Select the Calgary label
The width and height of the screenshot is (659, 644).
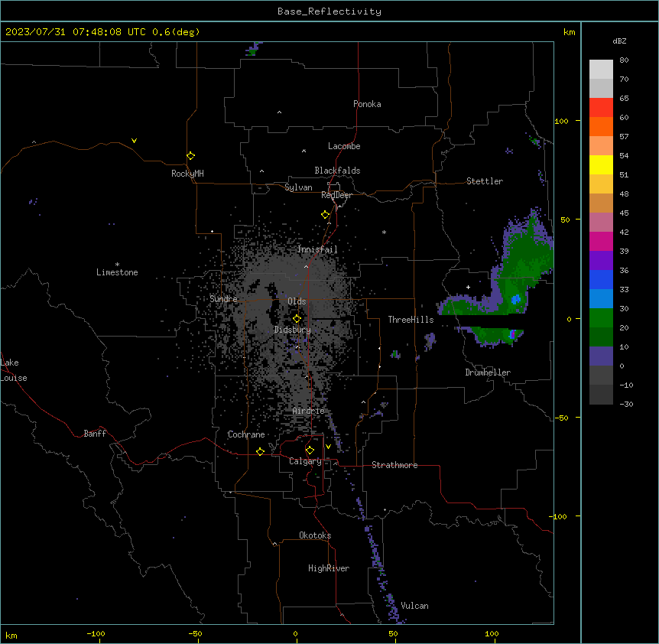pos(305,461)
